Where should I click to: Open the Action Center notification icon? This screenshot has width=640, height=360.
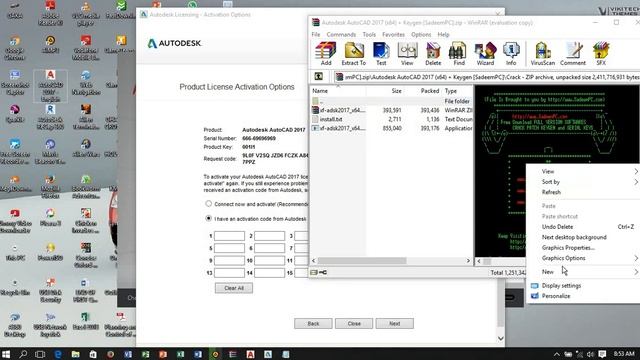coord(602,354)
